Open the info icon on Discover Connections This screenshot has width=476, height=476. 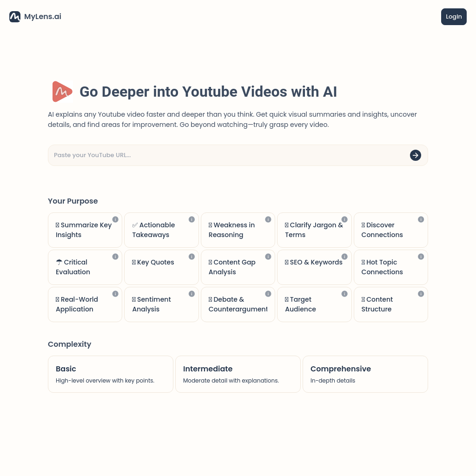click(x=421, y=219)
